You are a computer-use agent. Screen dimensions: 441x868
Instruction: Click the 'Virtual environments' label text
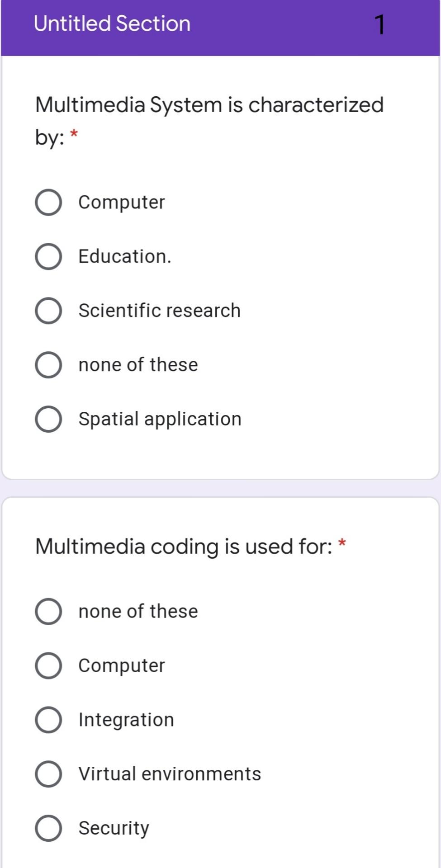(170, 774)
